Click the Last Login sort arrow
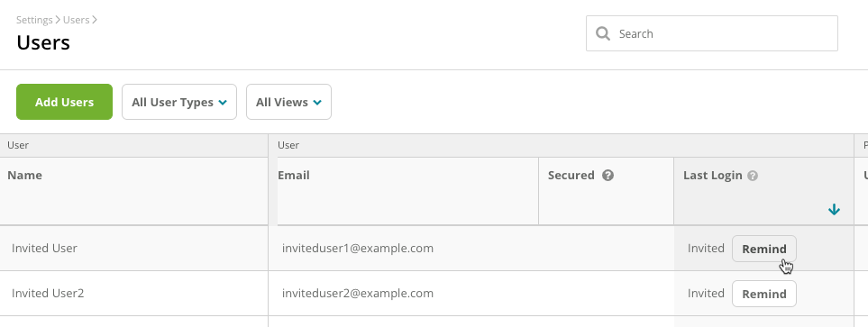Screen dimensions: 868x327 835,210
